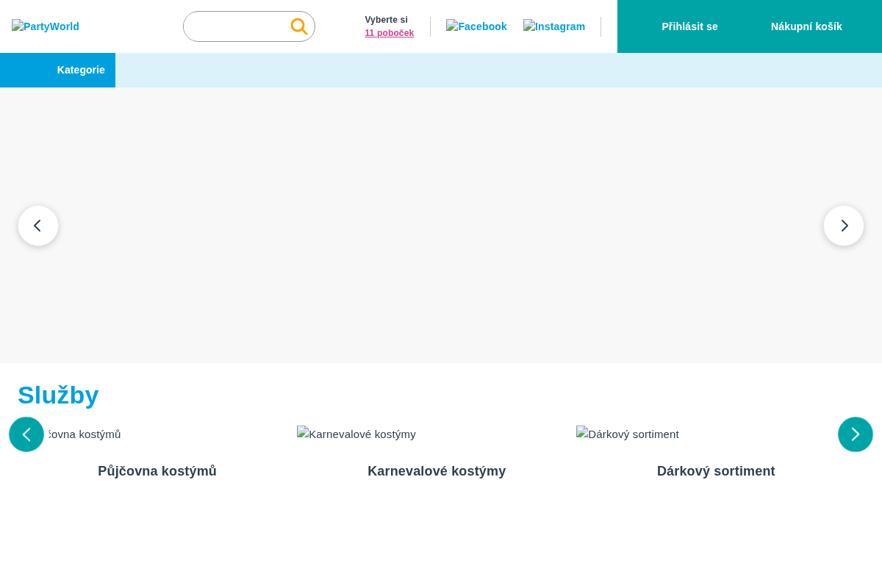Select the Dárkový sortiment image thumbnail
The height and width of the screenshot is (588, 882).
(x=628, y=434)
